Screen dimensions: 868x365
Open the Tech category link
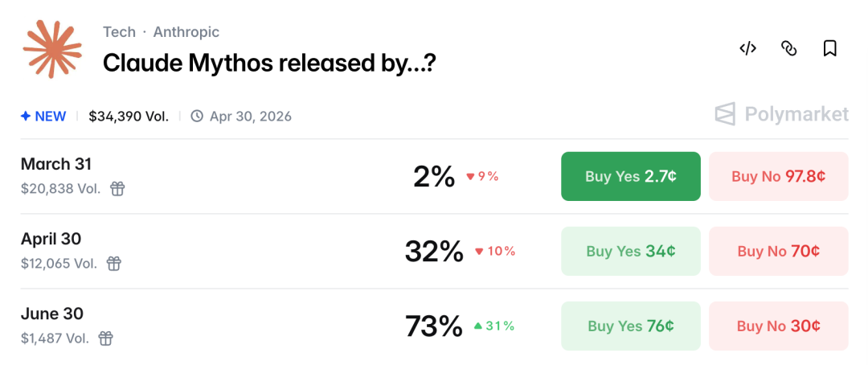coord(119,32)
